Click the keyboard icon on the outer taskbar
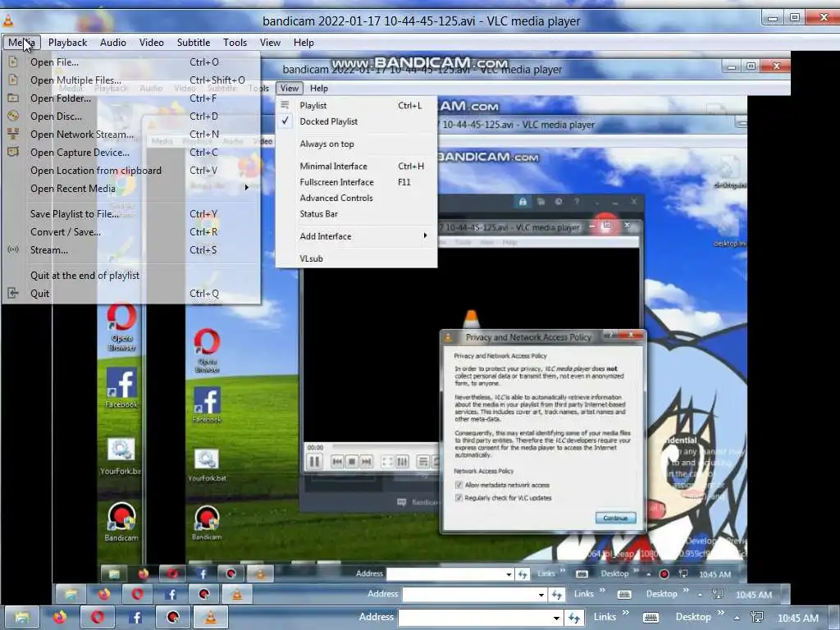The image size is (840, 630). coord(651,618)
